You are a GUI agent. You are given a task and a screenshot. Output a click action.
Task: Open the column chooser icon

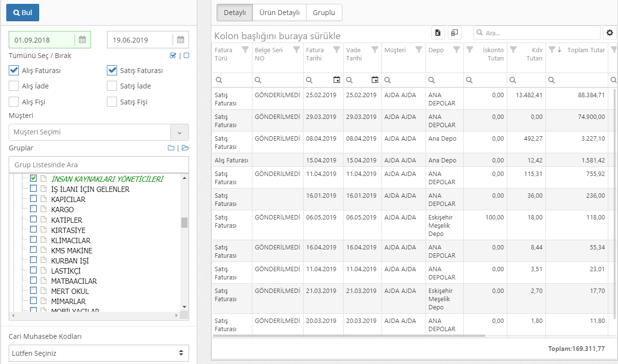point(455,33)
